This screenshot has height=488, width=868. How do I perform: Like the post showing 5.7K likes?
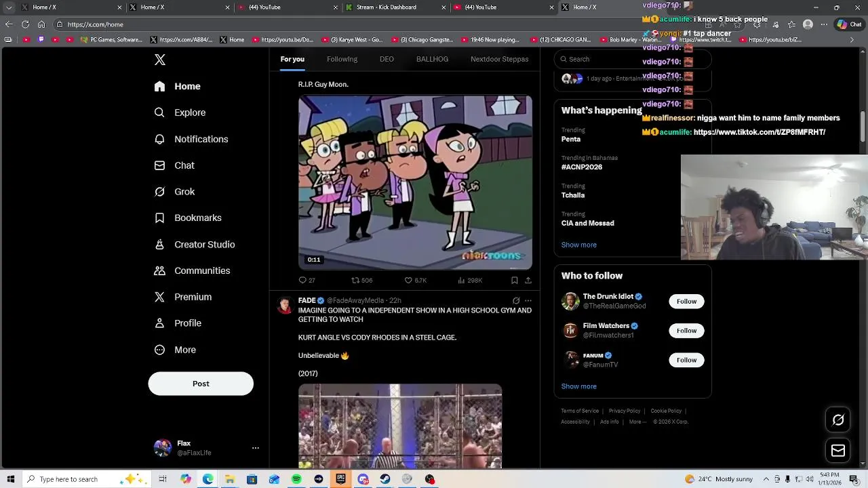pyautogui.click(x=408, y=280)
